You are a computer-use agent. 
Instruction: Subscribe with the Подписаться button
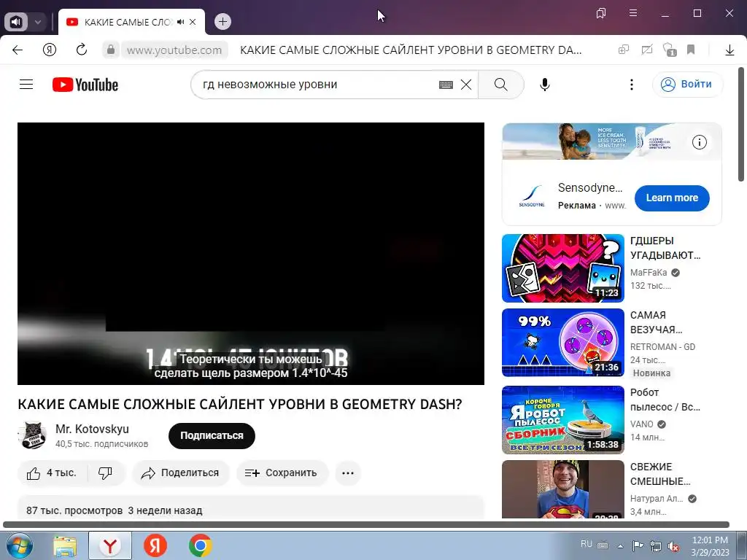pyautogui.click(x=212, y=436)
